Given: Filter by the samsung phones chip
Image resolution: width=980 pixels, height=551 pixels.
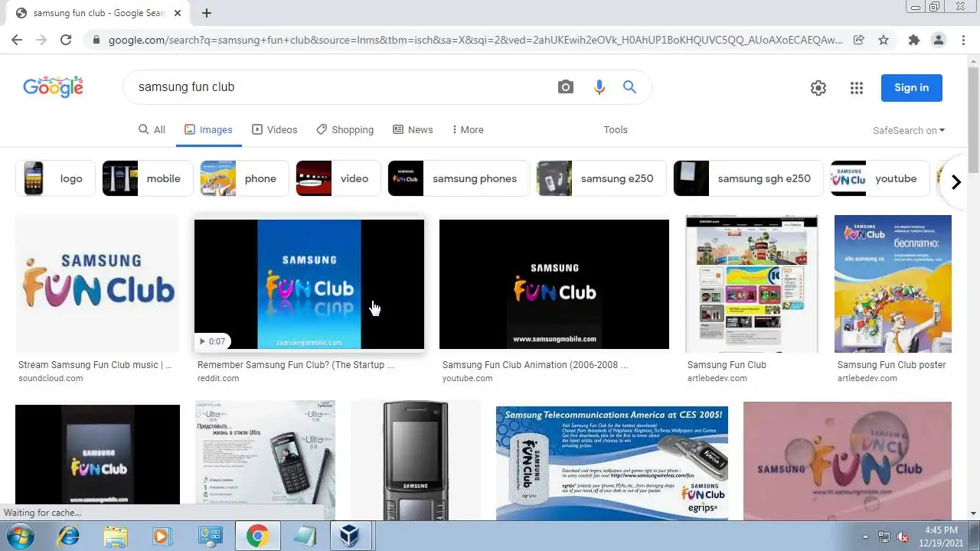Looking at the screenshot, I should 458,178.
